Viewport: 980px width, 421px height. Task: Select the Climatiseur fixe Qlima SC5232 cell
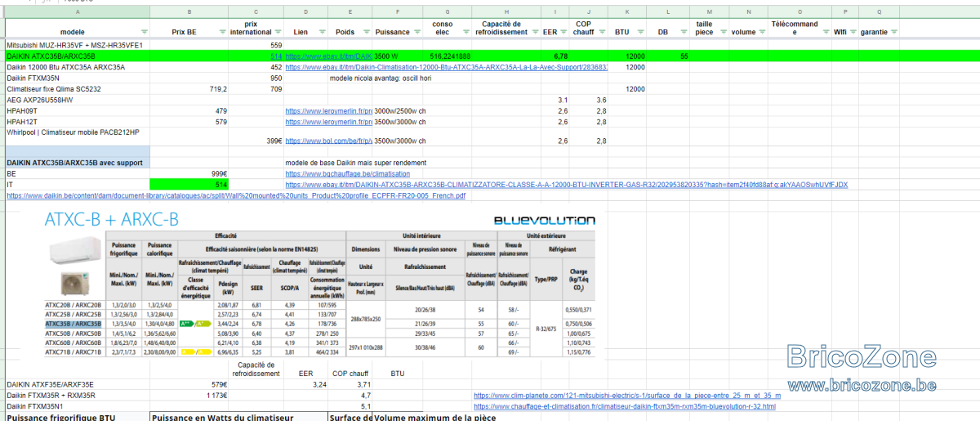pos(78,88)
